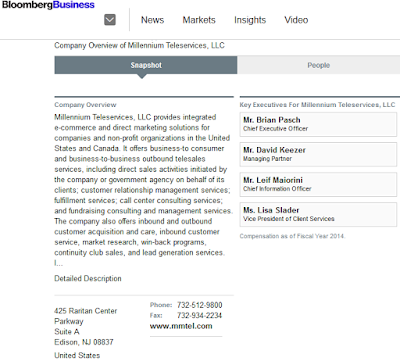Open Mr. Leif Maiorini executive profile

pos(318,184)
